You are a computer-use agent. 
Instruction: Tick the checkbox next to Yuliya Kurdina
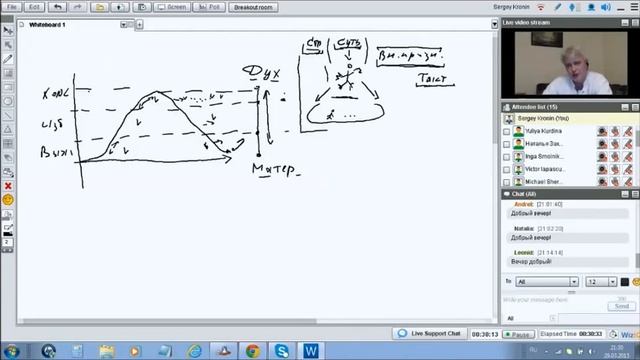pyautogui.click(x=507, y=132)
